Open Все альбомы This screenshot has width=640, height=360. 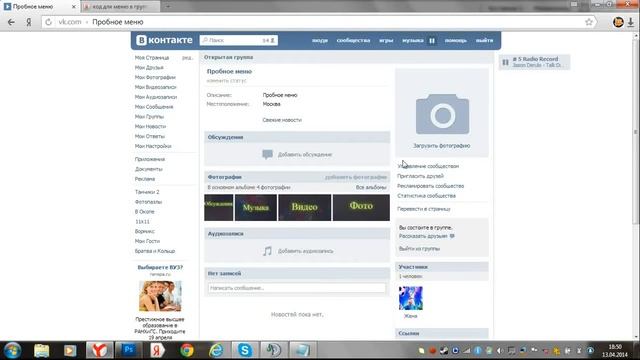371,187
